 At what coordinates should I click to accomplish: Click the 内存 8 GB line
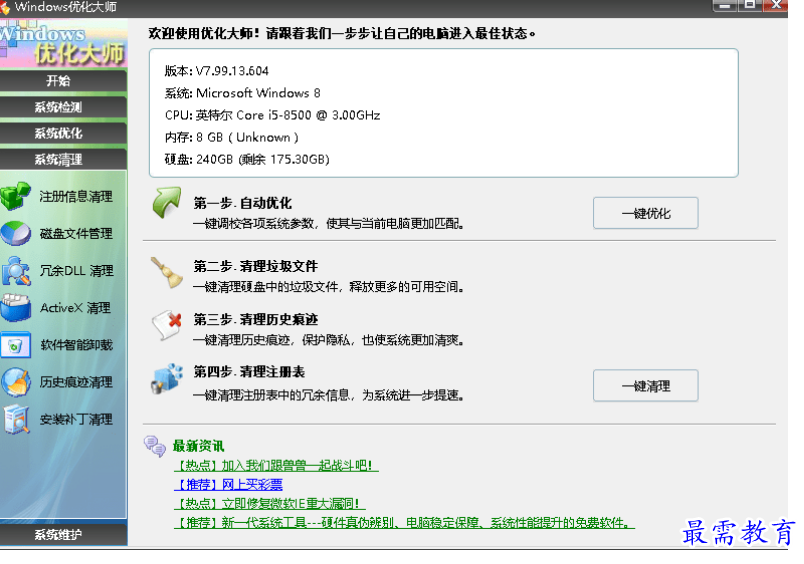tap(231, 137)
